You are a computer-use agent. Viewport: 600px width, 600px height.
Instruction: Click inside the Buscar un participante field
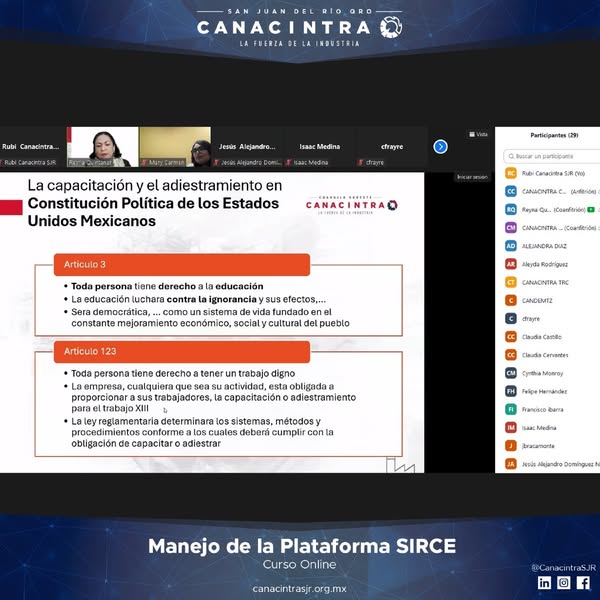point(555,156)
